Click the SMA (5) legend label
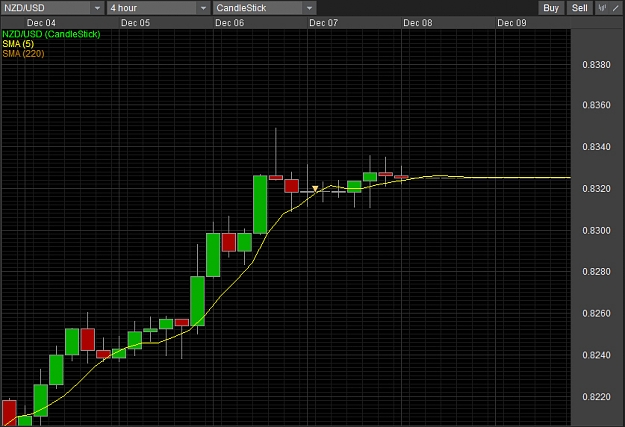Screen dimensions: 625x427 tap(18, 44)
